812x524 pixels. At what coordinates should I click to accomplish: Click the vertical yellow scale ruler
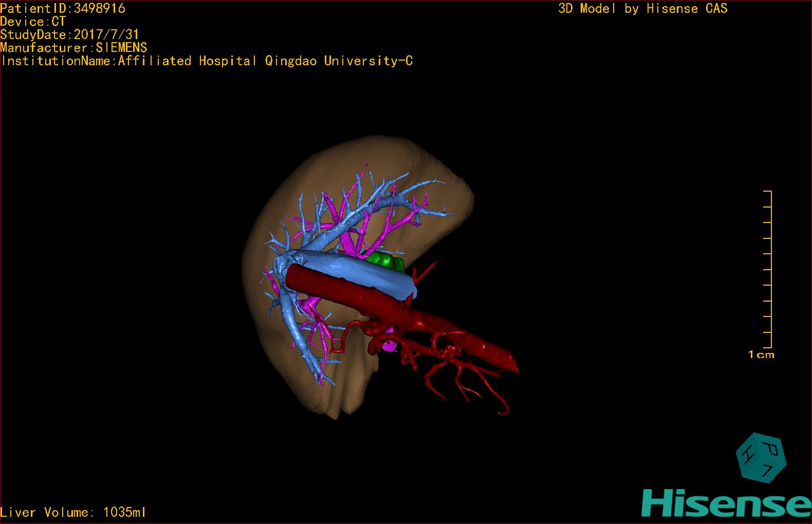tap(770, 269)
